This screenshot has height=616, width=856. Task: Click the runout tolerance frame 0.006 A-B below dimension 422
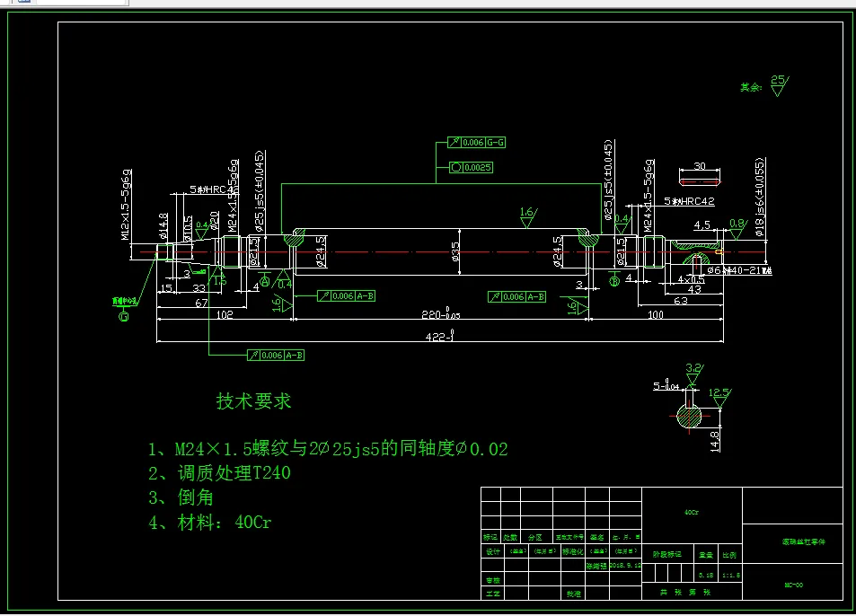(x=276, y=355)
